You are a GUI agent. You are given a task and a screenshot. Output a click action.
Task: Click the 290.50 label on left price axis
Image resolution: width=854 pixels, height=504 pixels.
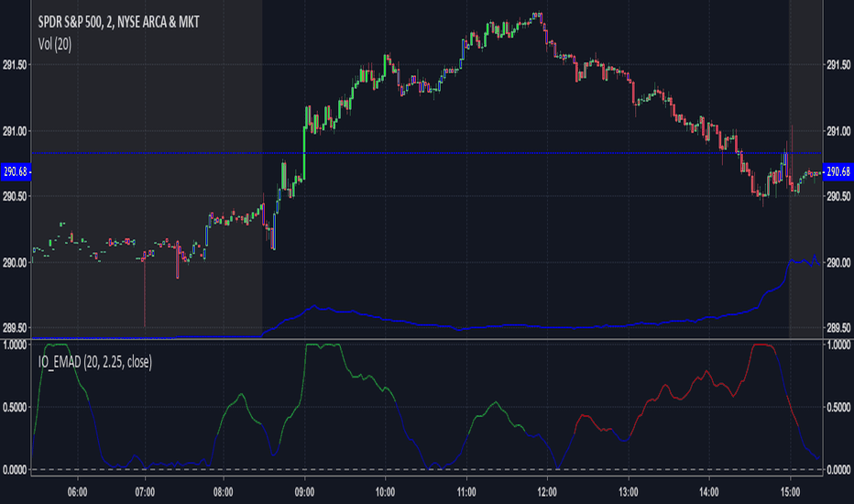[x=15, y=196]
